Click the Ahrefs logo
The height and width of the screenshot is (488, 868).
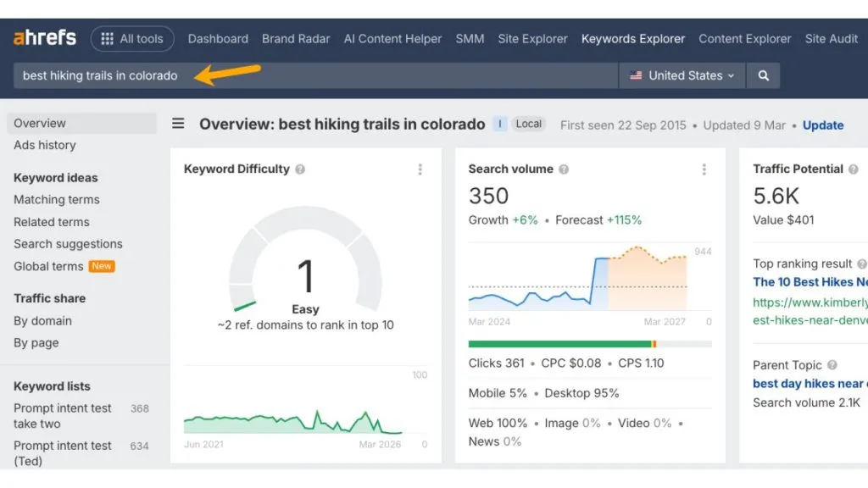click(x=44, y=38)
